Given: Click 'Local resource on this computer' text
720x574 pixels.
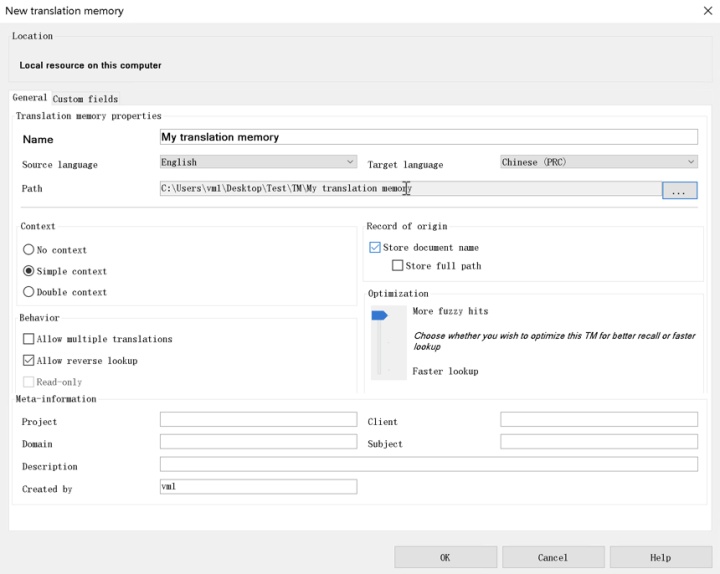Looking at the screenshot, I should pos(90,65).
